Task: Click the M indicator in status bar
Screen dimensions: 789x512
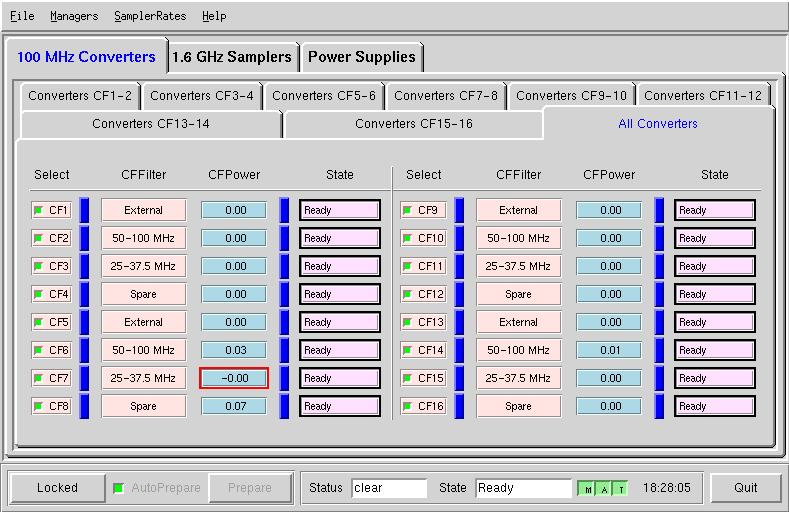Action: coord(589,489)
